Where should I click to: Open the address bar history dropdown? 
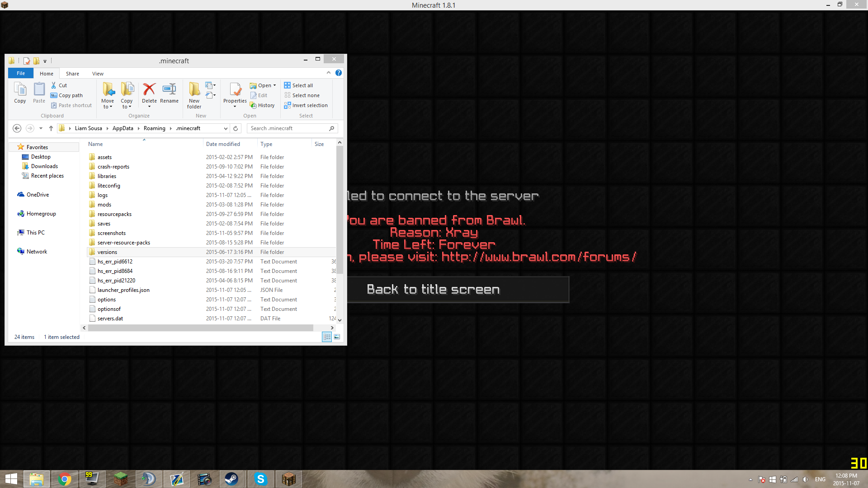pos(226,128)
